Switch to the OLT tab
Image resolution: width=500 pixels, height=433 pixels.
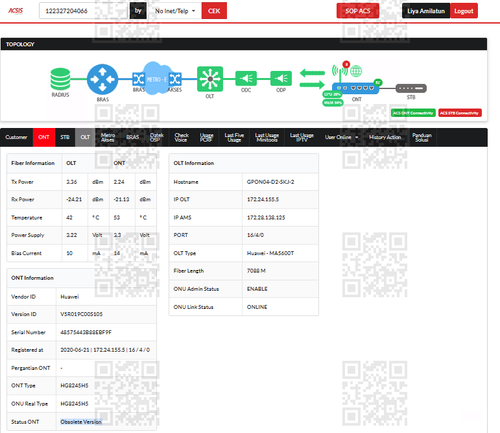point(85,137)
